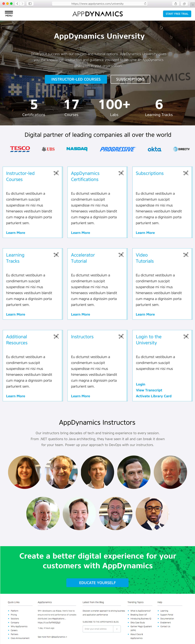Go forward with Safari's forward arrow
The image size is (195, 644).
22,4
